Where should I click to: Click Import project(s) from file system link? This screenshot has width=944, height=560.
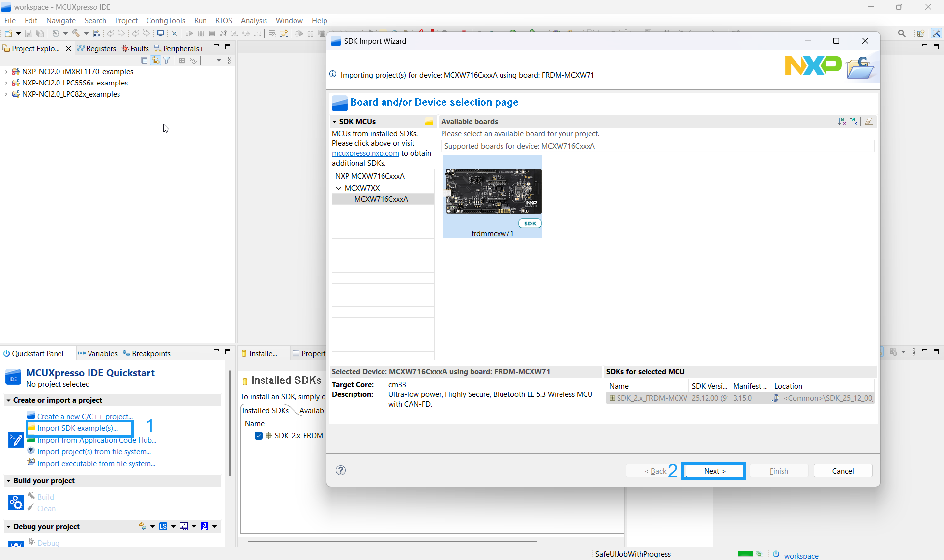click(x=94, y=452)
